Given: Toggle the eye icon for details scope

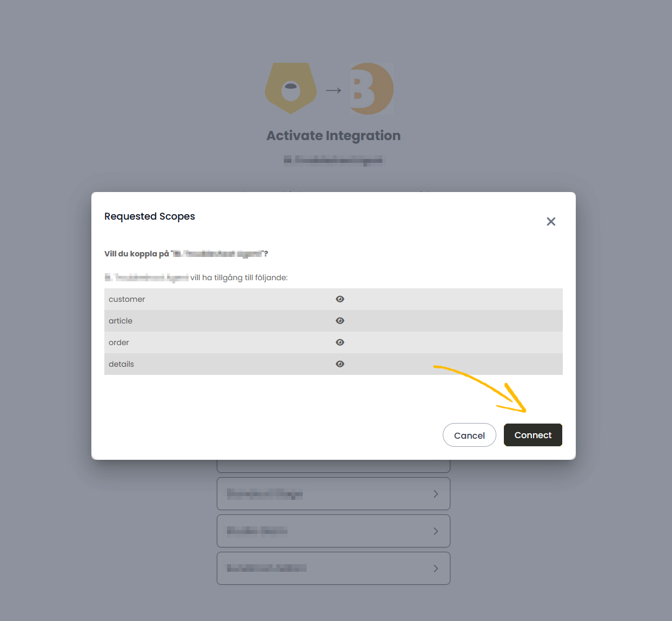Looking at the screenshot, I should tap(340, 364).
